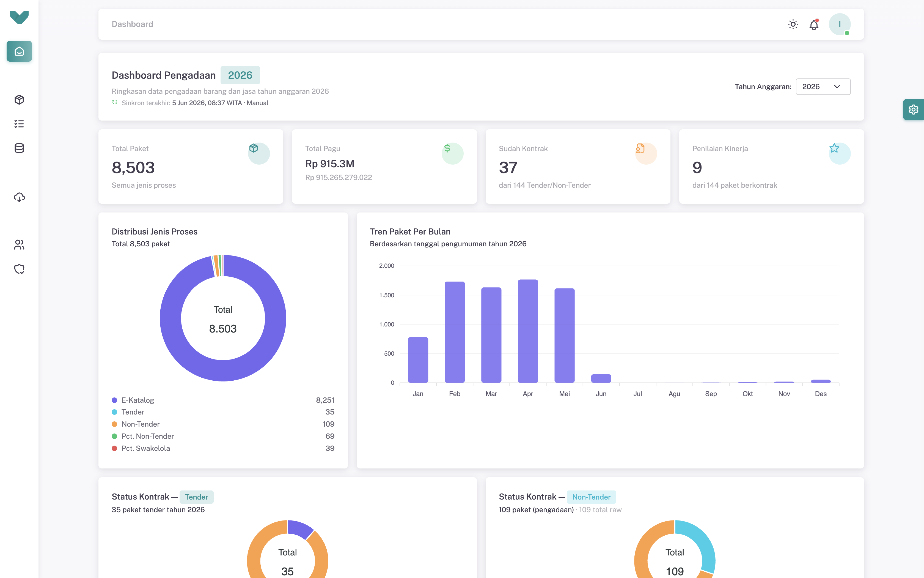Open the checklist sidebar icon
924x578 pixels.
click(x=19, y=124)
